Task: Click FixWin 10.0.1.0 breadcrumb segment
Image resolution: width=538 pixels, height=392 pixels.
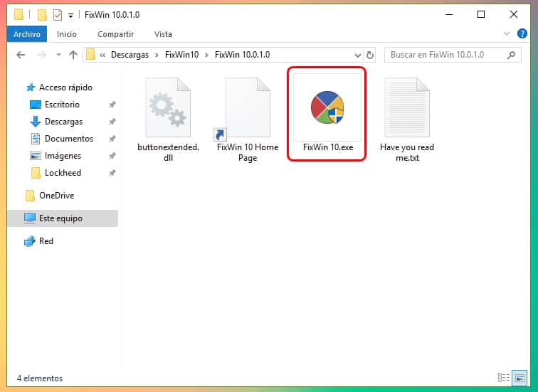Action: pyautogui.click(x=242, y=55)
